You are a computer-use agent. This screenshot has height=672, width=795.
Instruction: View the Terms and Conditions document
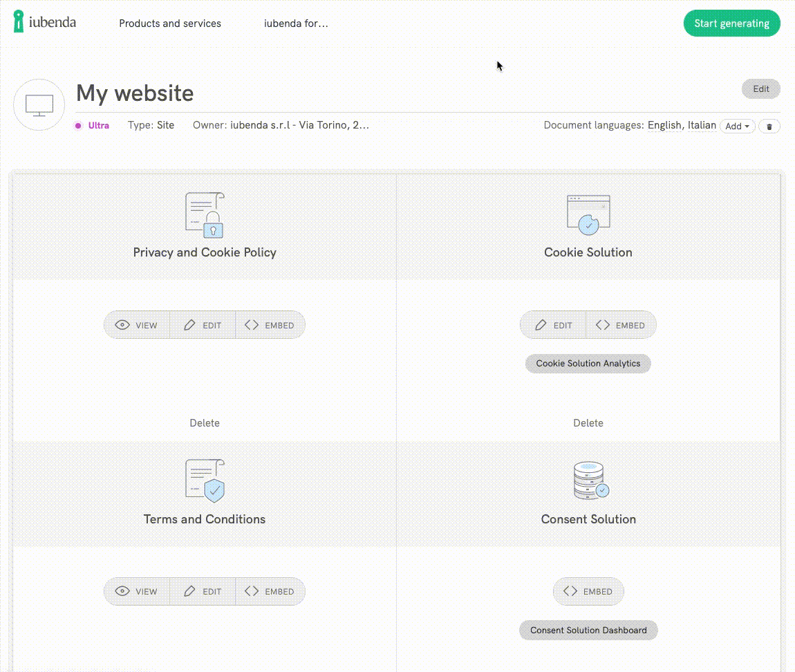point(137,592)
